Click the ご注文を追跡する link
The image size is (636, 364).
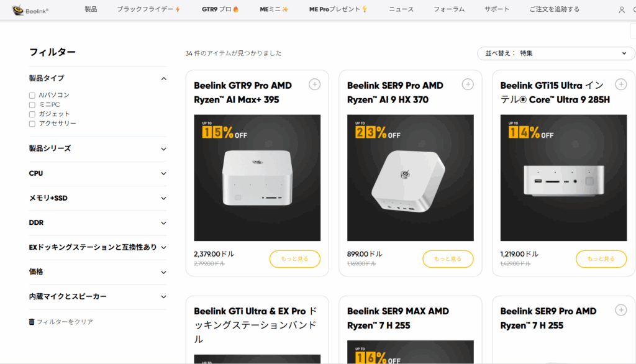[554, 9]
